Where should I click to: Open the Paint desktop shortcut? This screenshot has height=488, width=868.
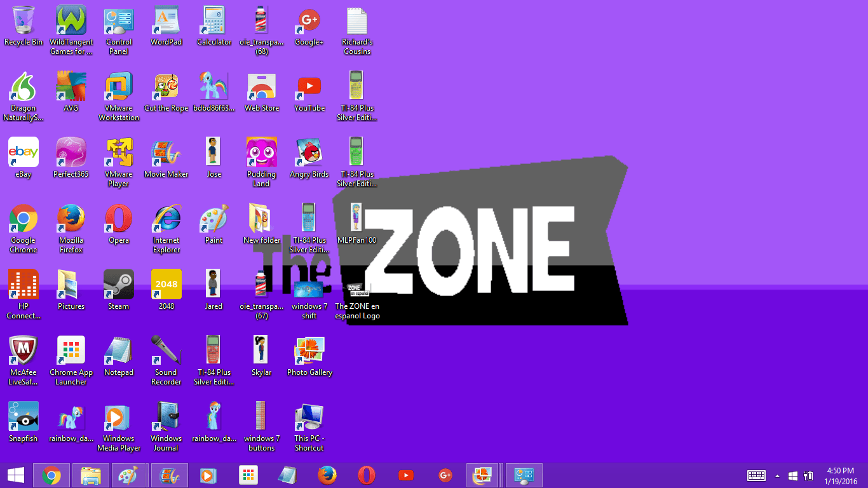pyautogui.click(x=214, y=225)
